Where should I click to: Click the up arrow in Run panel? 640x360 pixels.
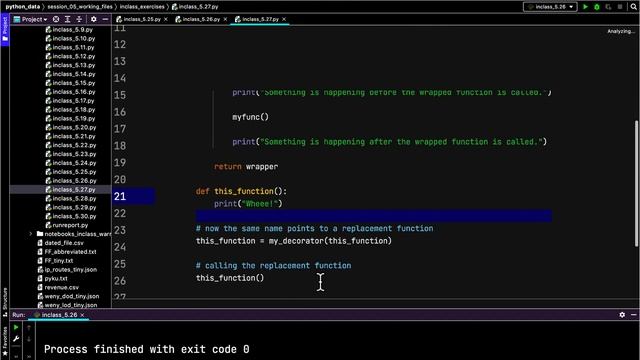[29, 327]
